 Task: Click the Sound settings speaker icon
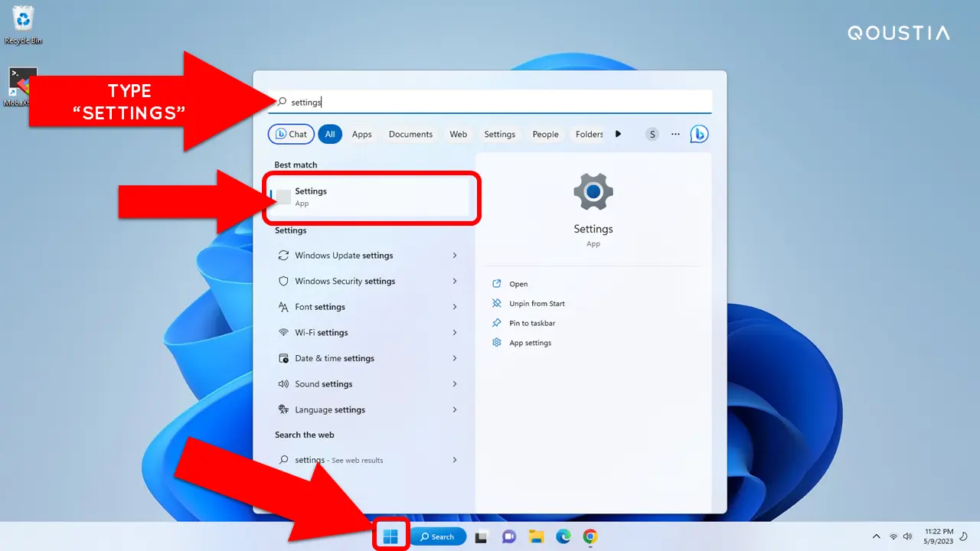click(x=283, y=384)
